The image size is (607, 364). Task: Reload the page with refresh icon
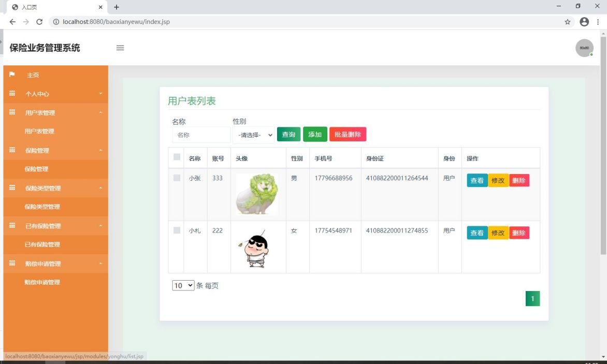39,22
